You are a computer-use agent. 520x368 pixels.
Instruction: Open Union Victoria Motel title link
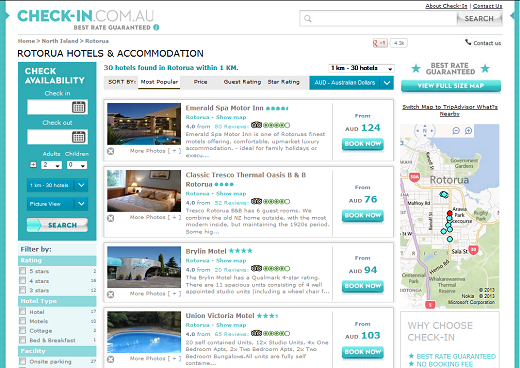(x=220, y=315)
